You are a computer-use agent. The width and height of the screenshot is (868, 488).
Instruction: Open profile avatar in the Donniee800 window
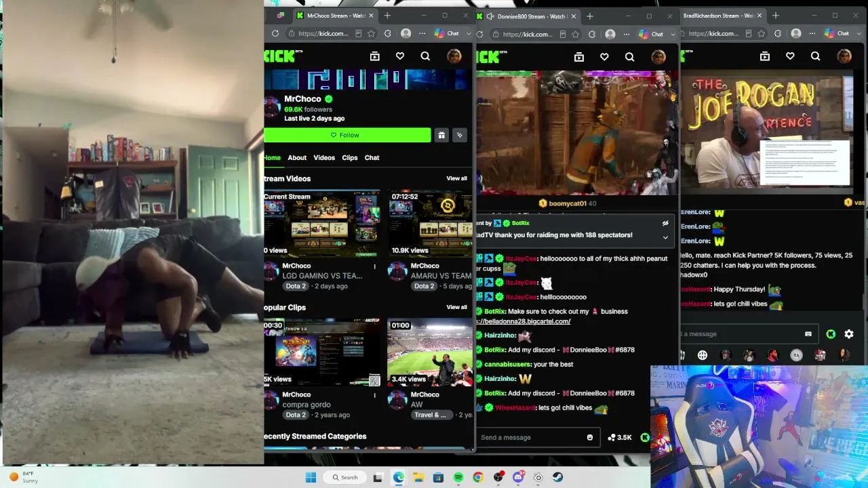coord(658,57)
